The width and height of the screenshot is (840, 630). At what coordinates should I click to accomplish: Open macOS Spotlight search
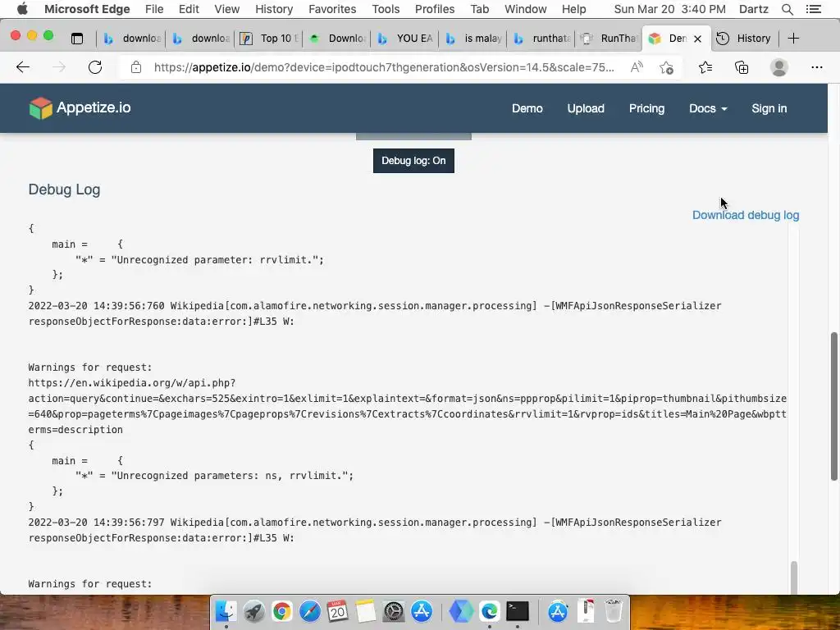pyautogui.click(x=787, y=9)
